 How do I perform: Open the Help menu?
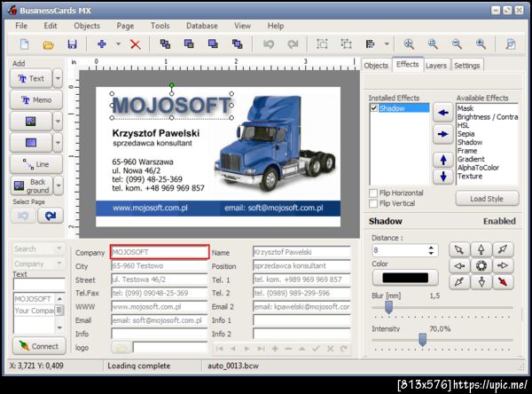[275, 26]
